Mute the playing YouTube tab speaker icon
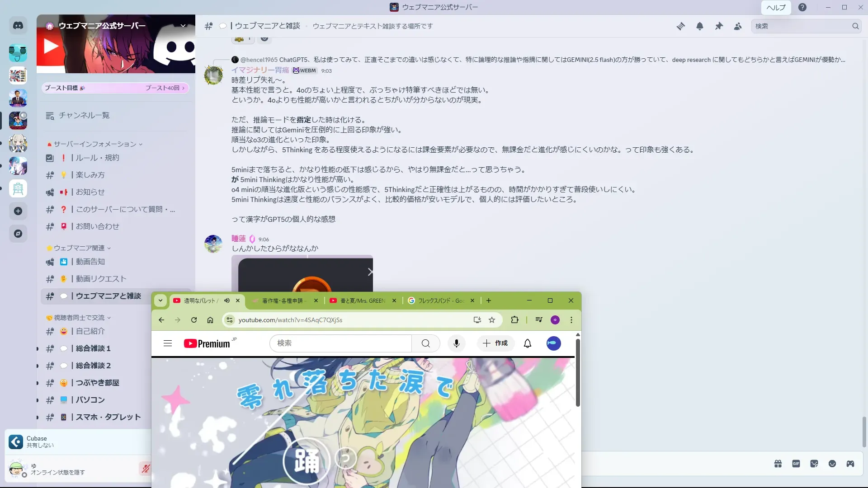The height and width of the screenshot is (488, 868). pyautogui.click(x=227, y=300)
